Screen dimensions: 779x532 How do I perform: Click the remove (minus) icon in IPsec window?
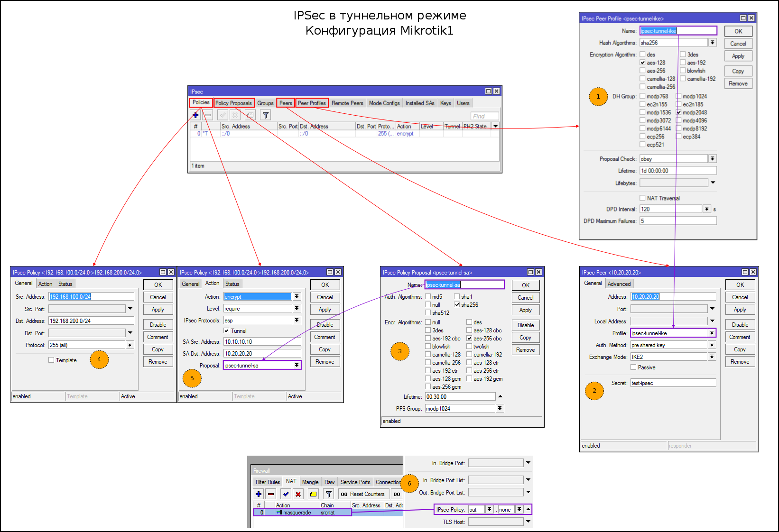pyautogui.click(x=208, y=115)
